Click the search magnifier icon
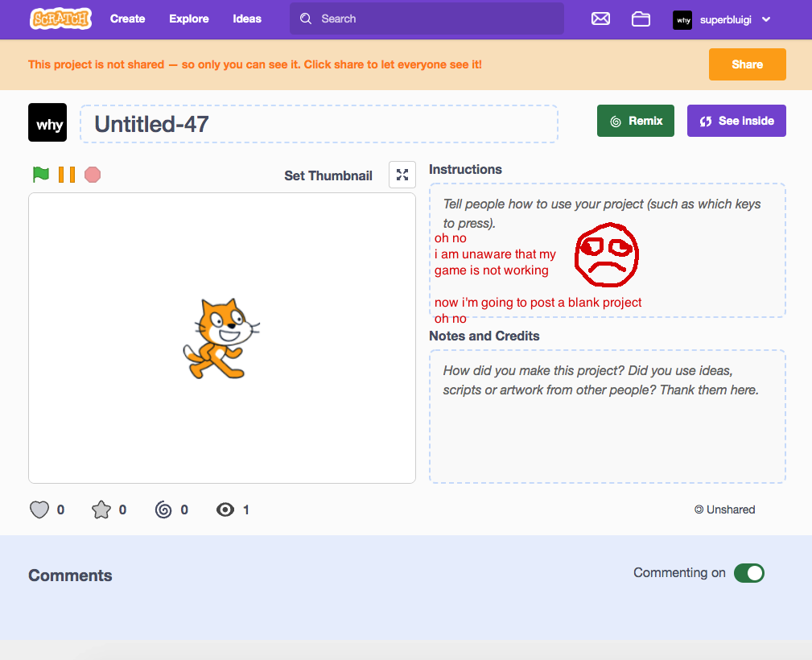The height and width of the screenshot is (660, 812). tap(306, 19)
